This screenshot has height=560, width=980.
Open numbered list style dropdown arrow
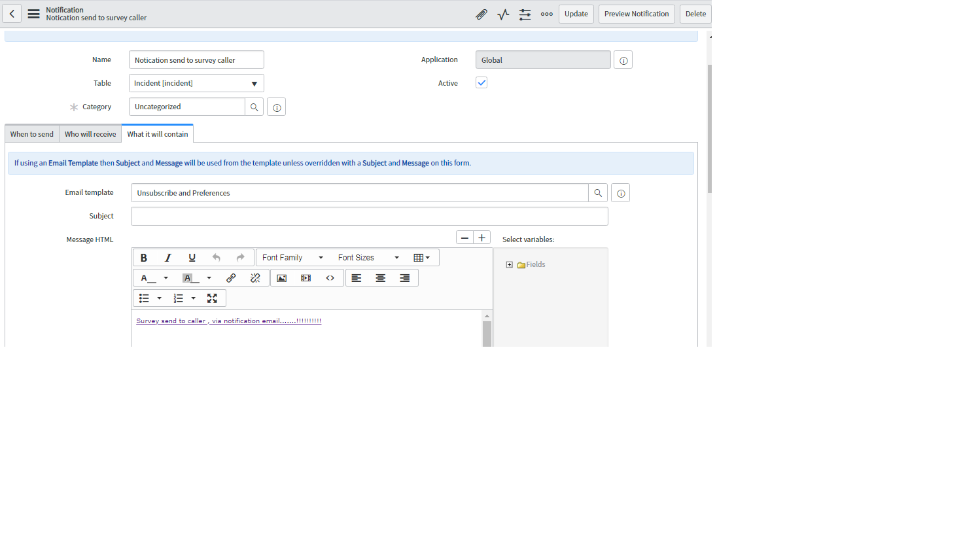[194, 298]
